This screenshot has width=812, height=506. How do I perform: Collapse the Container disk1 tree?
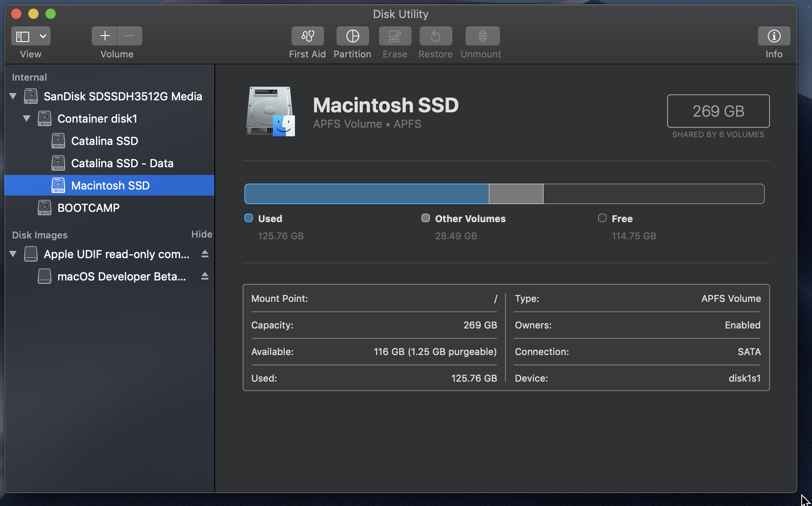pos(27,118)
